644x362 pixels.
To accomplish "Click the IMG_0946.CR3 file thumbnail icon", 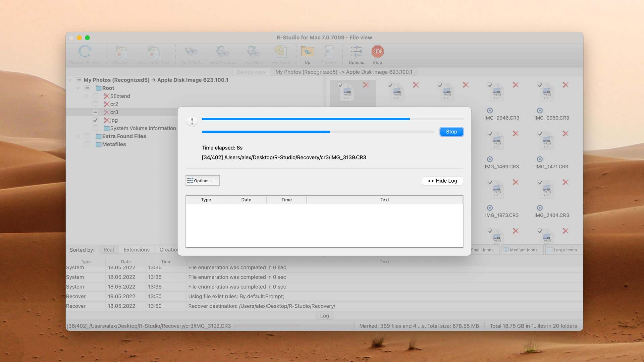I will (x=497, y=92).
